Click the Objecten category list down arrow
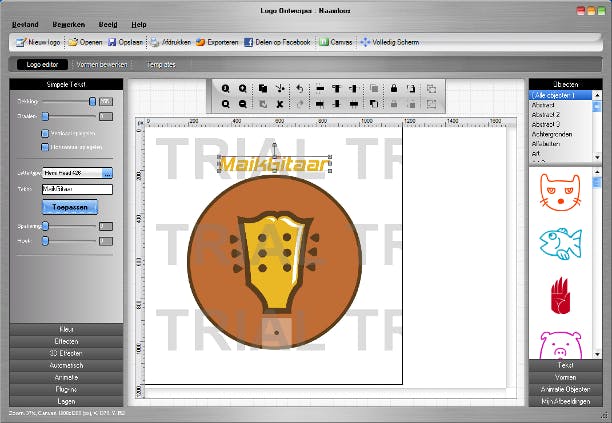 point(597,157)
